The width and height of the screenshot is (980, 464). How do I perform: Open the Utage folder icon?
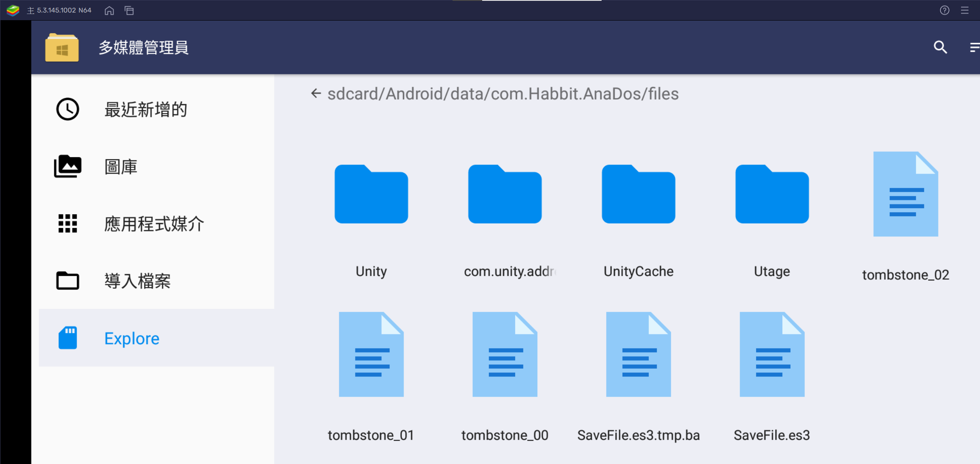772,194
